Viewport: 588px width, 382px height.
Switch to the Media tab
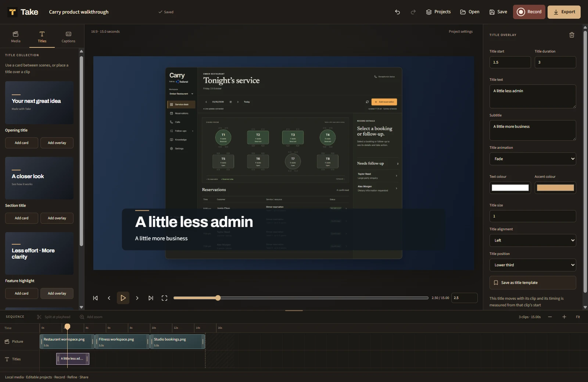coord(15,37)
